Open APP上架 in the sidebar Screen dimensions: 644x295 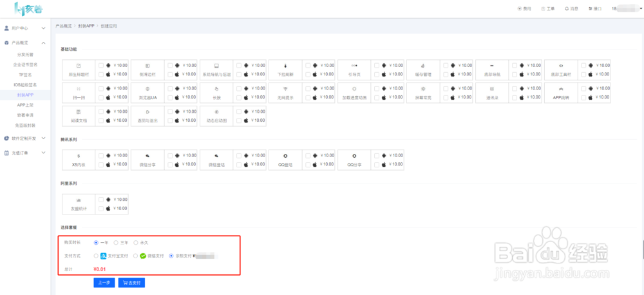point(25,105)
